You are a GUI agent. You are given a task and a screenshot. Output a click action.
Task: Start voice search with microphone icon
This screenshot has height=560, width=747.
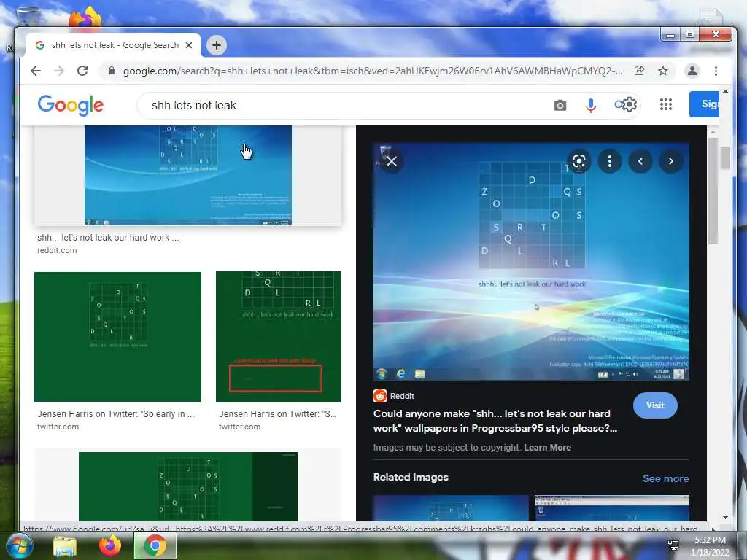click(x=591, y=105)
